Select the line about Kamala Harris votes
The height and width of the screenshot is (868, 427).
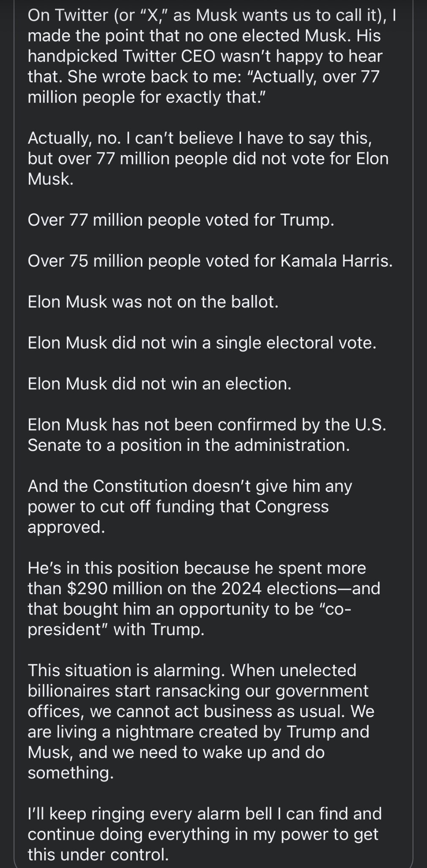pyautogui.click(x=210, y=261)
